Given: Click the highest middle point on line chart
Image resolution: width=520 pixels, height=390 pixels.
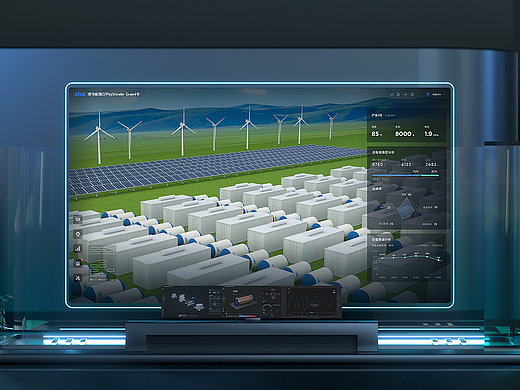Looking at the screenshot, I should [416, 255].
